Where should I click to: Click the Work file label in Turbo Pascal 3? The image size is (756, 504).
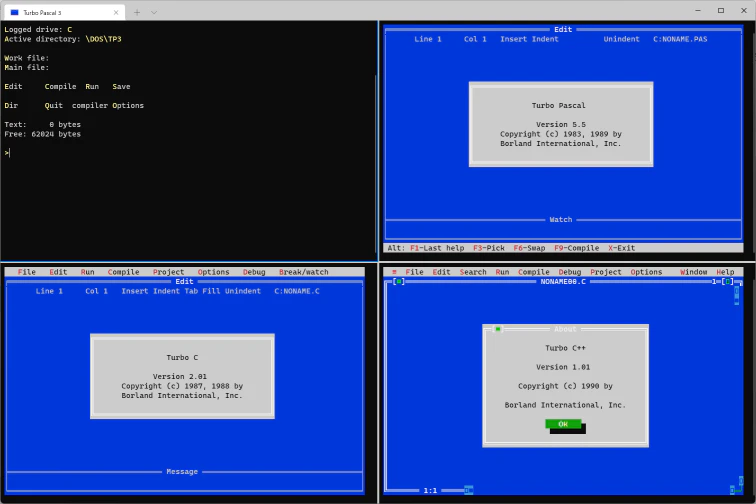point(27,58)
